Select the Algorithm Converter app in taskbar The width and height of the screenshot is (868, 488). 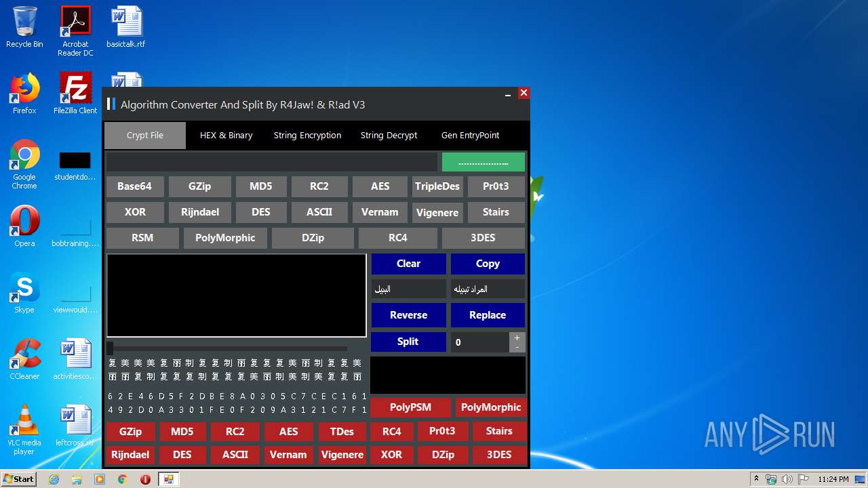point(168,479)
